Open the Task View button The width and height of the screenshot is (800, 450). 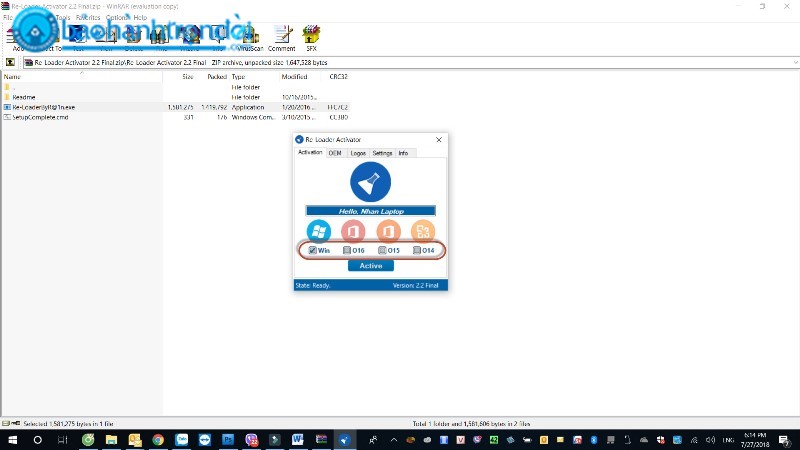point(62,439)
